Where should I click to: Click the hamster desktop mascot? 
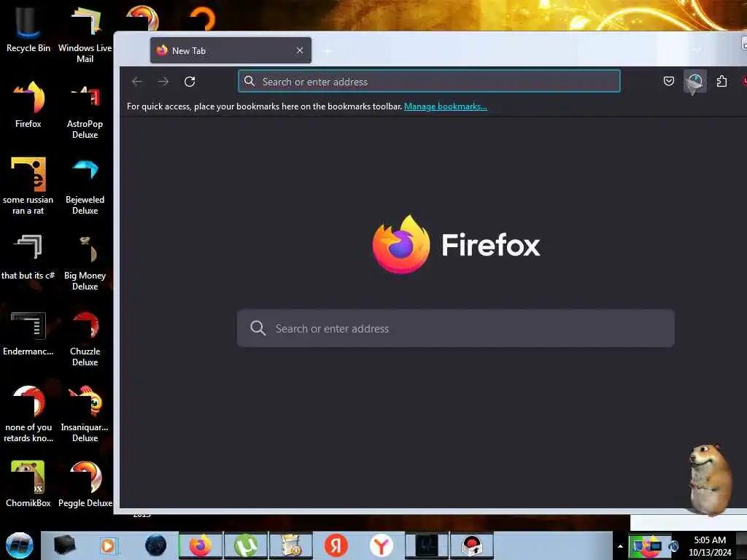coord(710,480)
